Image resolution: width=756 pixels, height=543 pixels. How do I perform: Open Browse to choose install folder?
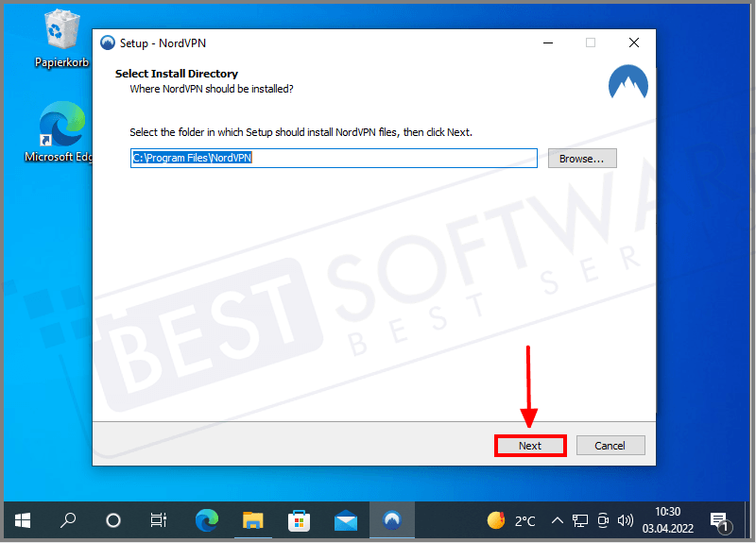pyautogui.click(x=581, y=159)
